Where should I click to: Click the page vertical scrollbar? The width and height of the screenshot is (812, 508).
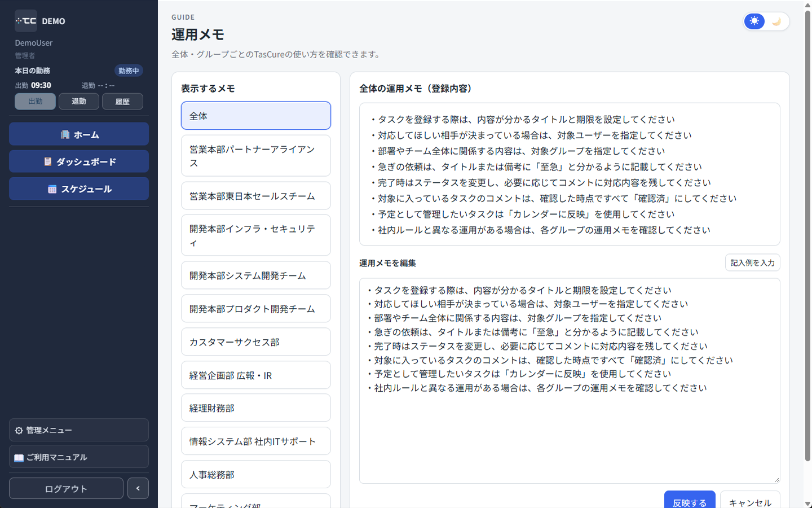(x=807, y=237)
